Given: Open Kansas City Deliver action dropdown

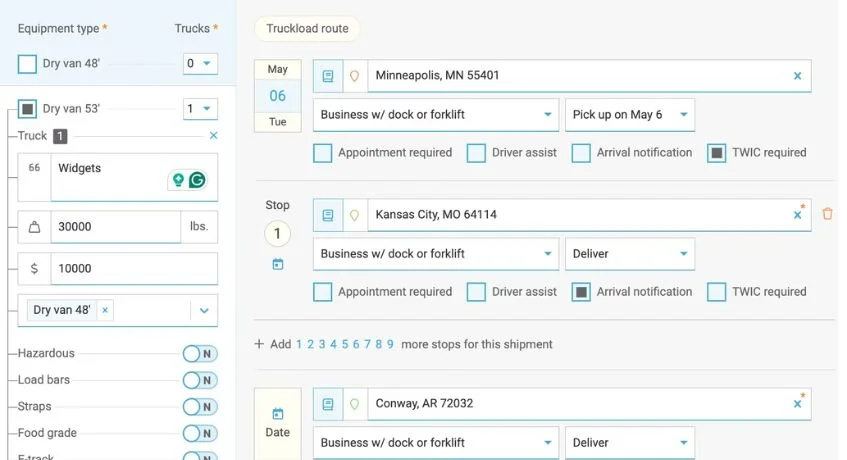Looking at the screenshot, I should coord(630,254).
